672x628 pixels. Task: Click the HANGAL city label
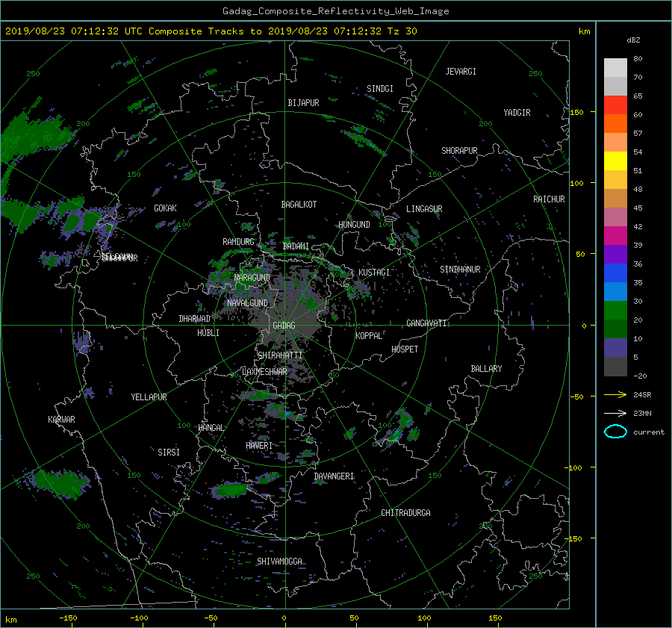[x=211, y=428]
